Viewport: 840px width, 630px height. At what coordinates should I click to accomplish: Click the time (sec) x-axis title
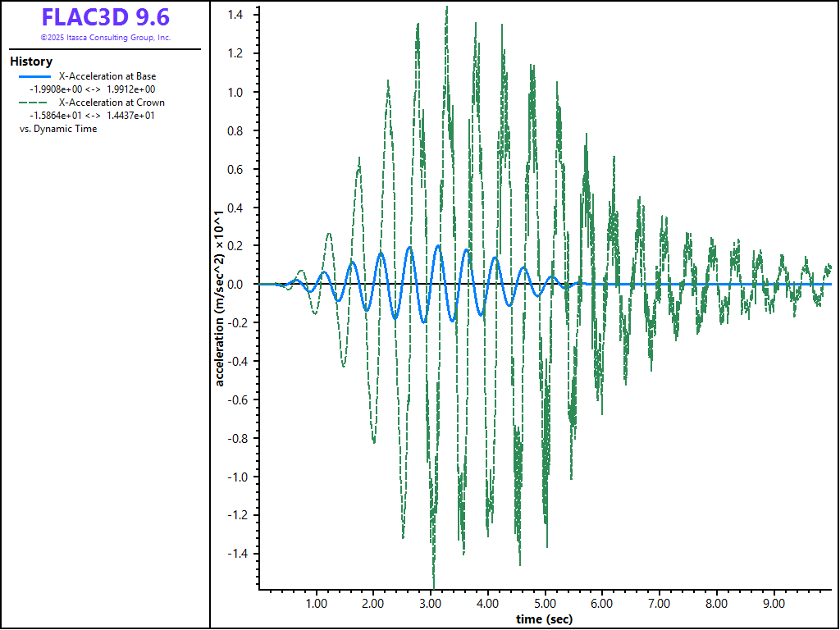[x=544, y=619]
